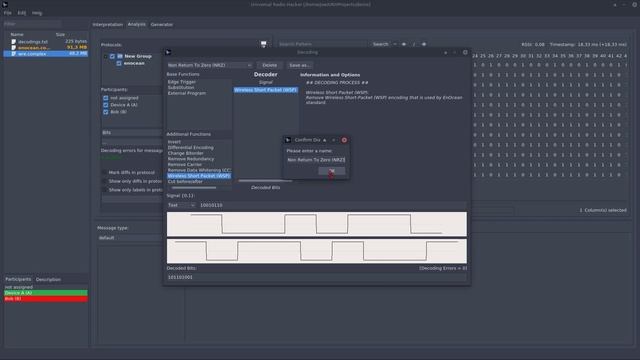Sort files by the Name column header
Screen dimensions: 640x360
click(17, 35)
